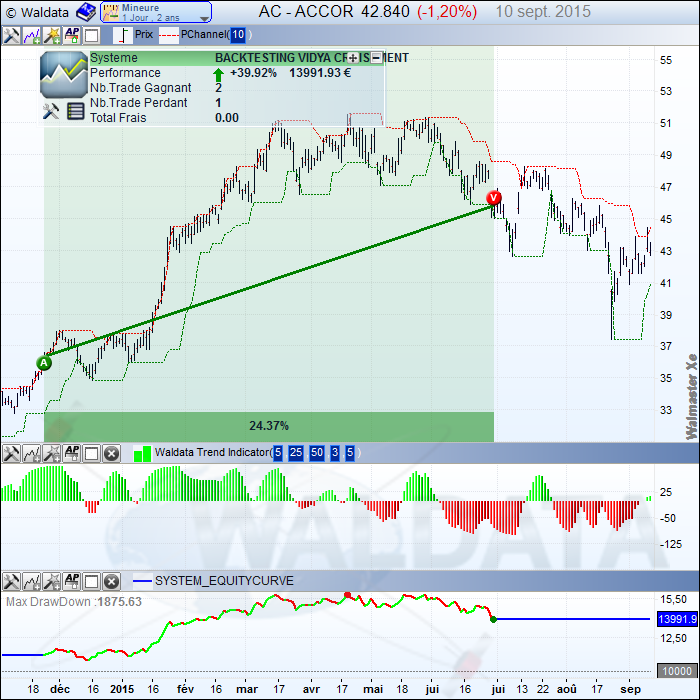
Task: Expand the Mineure timeframe dropdown
Action: (x=204, y=19)
